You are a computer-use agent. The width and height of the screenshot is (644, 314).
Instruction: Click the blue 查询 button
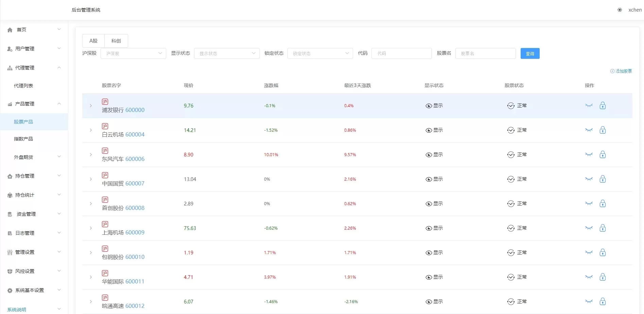[x=530, y=53]
